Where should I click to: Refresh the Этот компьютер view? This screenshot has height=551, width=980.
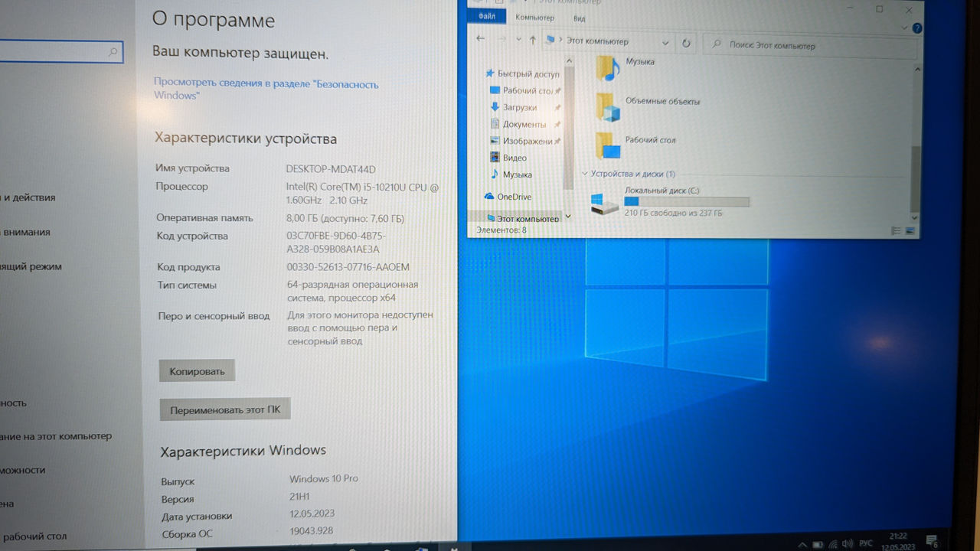(x=686, y=44)
